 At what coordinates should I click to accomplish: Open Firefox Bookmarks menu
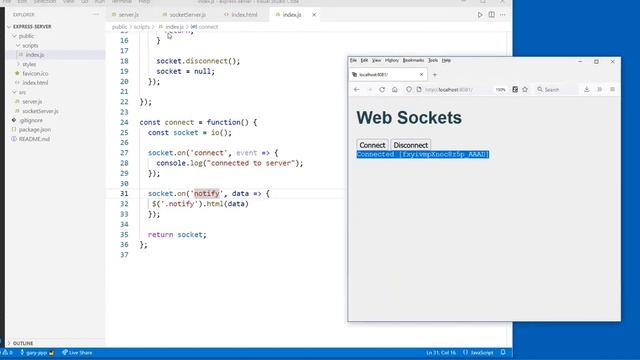click(413, 60)
